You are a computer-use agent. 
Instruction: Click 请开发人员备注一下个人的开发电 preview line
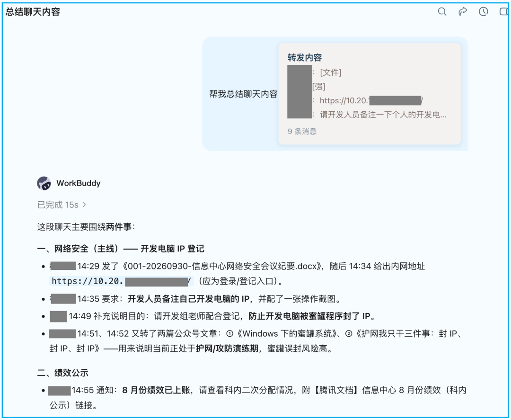click(383, 115)
